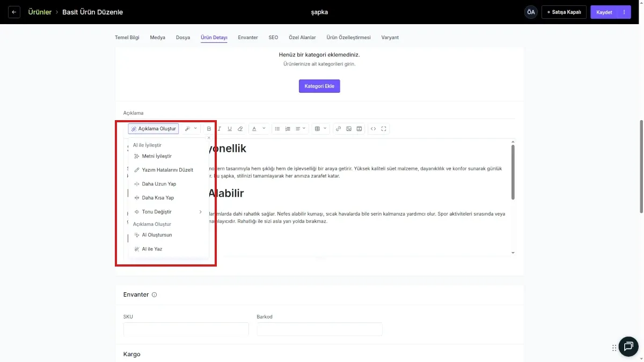
Task: Click the eraser clear formatting icon
Action: pos(240,129)
